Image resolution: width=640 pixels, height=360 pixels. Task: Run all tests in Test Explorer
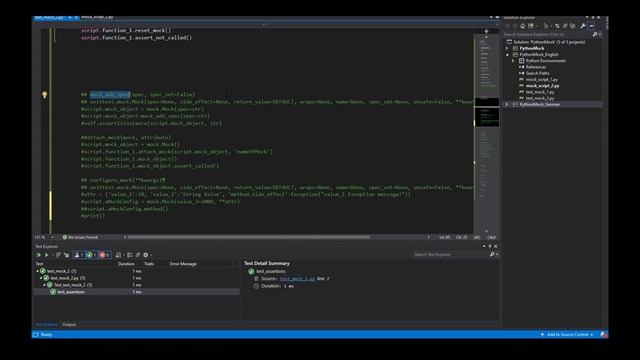(x=39, y=255)
